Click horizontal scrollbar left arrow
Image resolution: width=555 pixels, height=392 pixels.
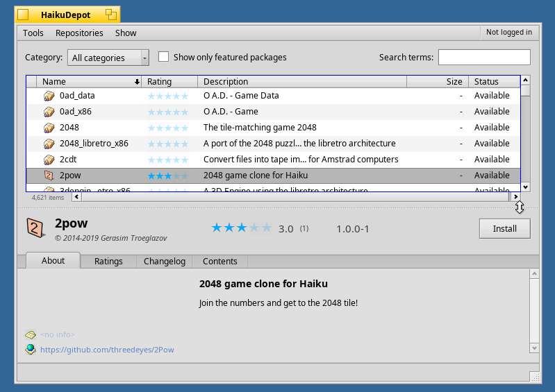[x=76, y=197]
